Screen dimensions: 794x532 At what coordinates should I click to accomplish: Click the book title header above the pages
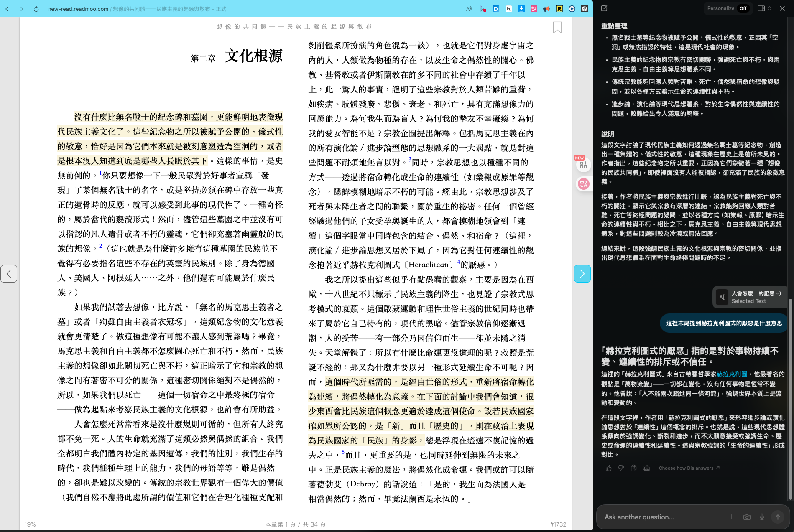(x=294, y=27)
